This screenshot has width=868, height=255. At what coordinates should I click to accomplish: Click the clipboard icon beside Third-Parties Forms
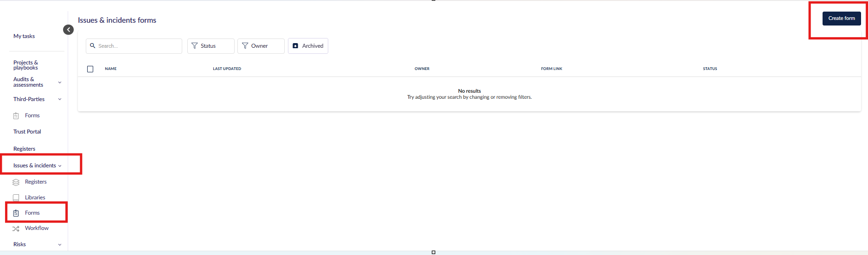(x=16, y=115)
